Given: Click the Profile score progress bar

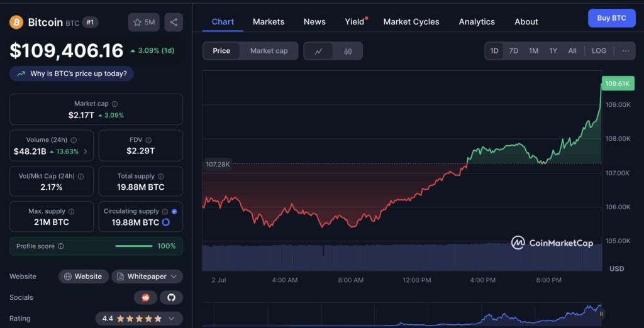Looking at the screenshot, I should click(x=134, y=246).
